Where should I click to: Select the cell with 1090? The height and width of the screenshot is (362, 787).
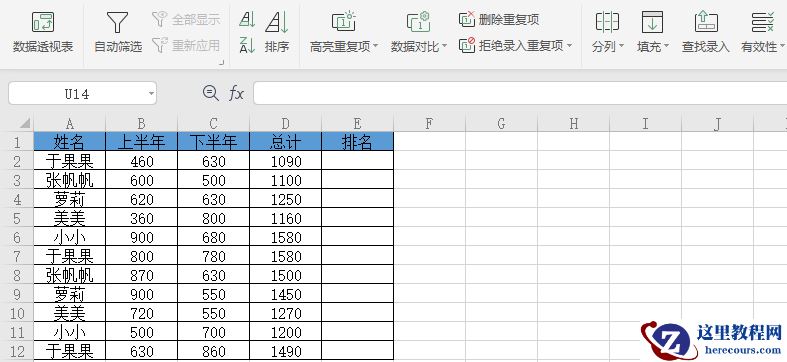click(x=285, y=161)
